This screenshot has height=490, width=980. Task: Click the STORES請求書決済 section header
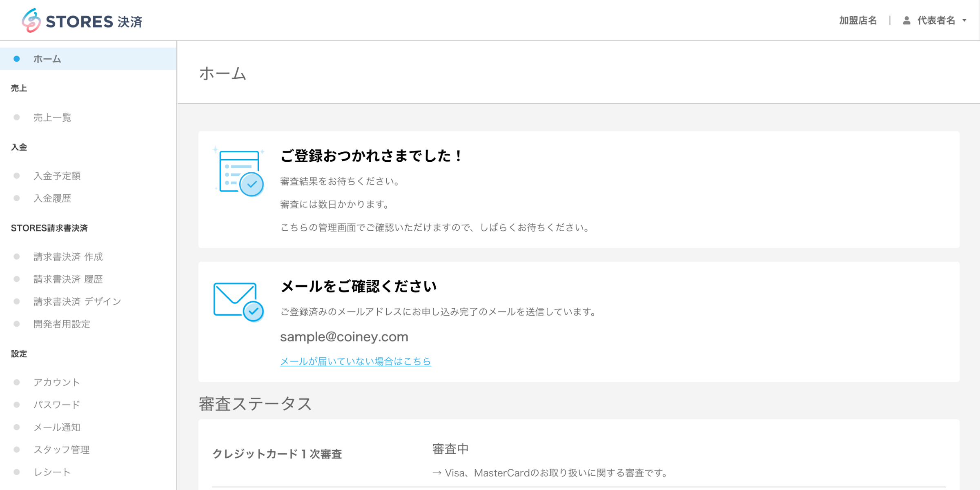(49, 228)
